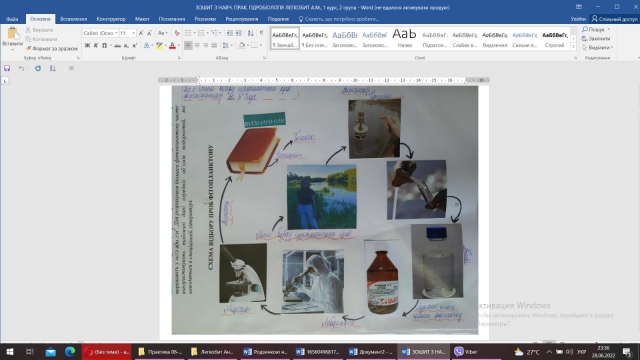640x360 pixels.
Task: Open the Change Case (Aa) dropdown
Action: tap(162, 33)
